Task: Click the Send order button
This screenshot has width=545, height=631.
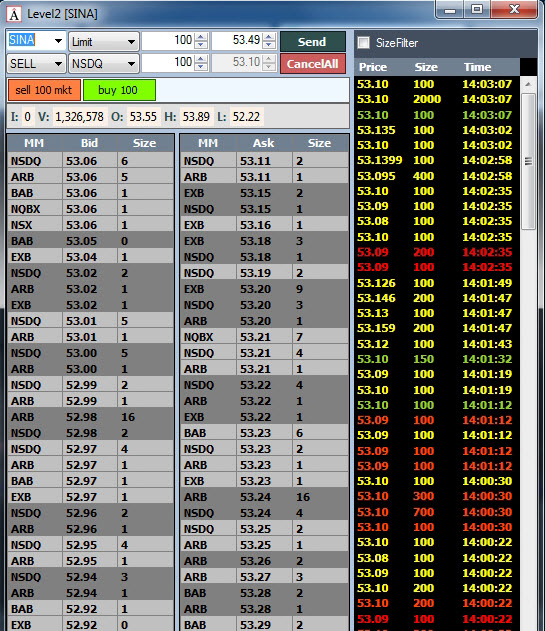Action: pyautogui.click(x=313, y=41)
